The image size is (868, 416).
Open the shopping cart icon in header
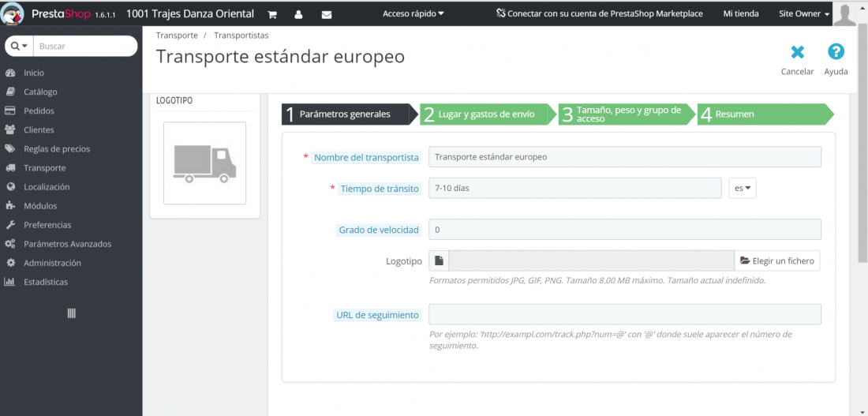[271, 14]
